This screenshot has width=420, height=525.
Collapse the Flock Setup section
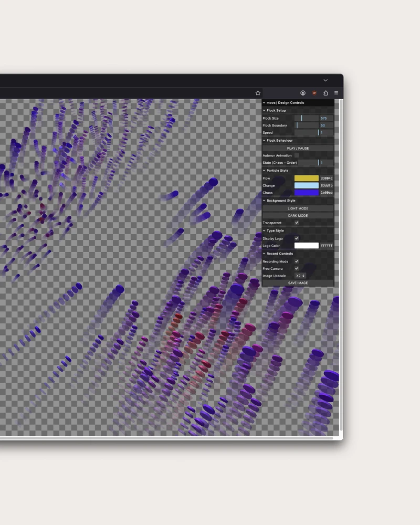point(276,110)
